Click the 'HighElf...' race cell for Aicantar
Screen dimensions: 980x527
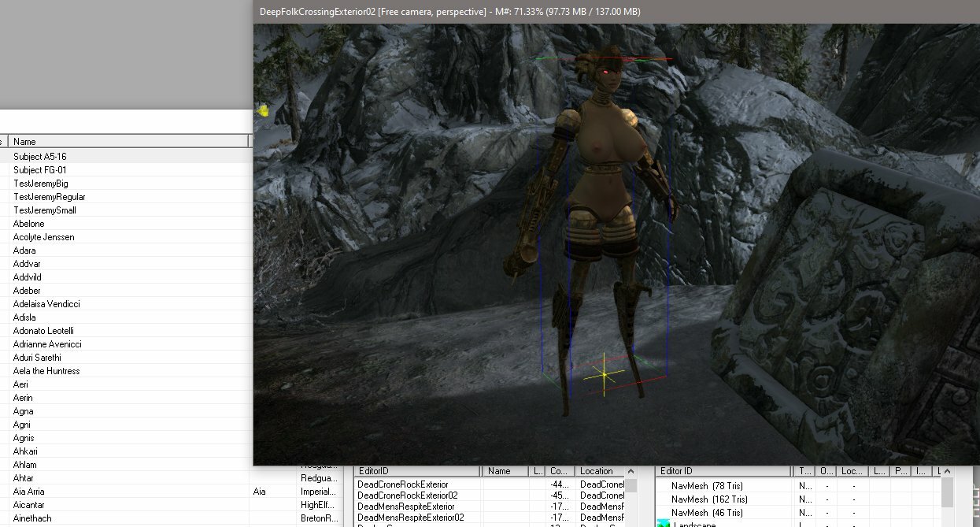click(320, 505)
